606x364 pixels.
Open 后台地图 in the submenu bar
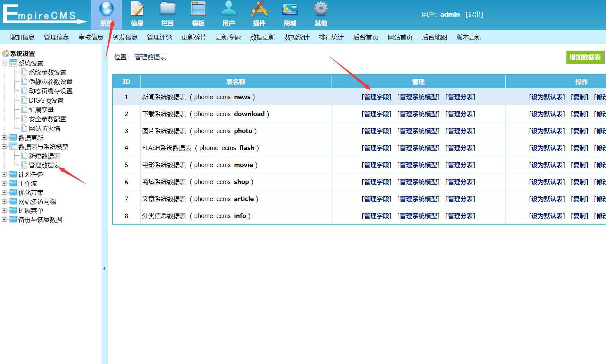point(435,37)
